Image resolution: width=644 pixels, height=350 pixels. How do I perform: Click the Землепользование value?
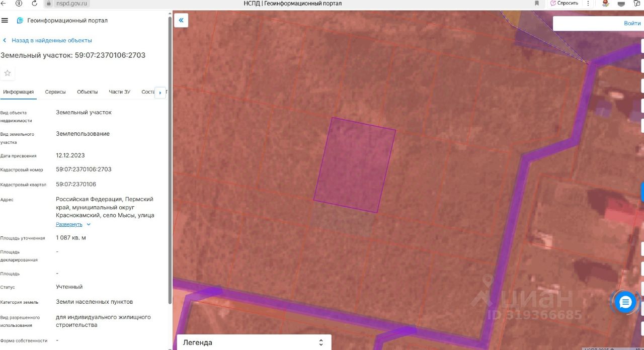click(83, 134)
